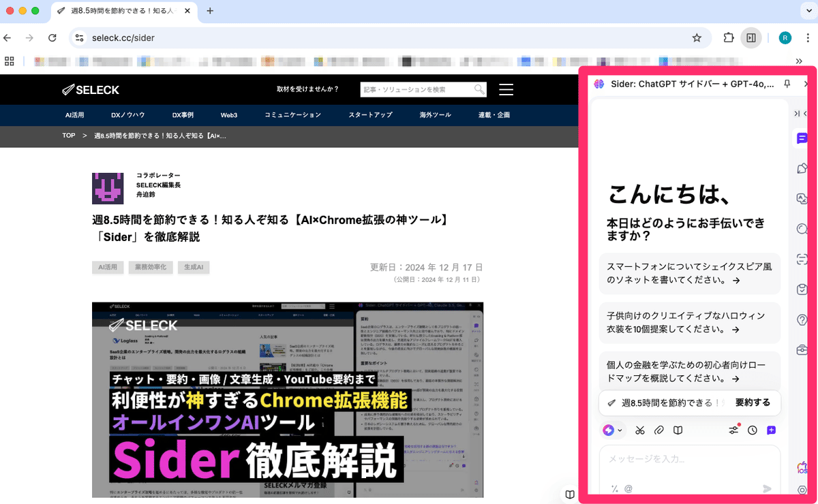Click the address bar URL seleck.cc/sider
The image size is (818, 504).
[x=123, y=38]
